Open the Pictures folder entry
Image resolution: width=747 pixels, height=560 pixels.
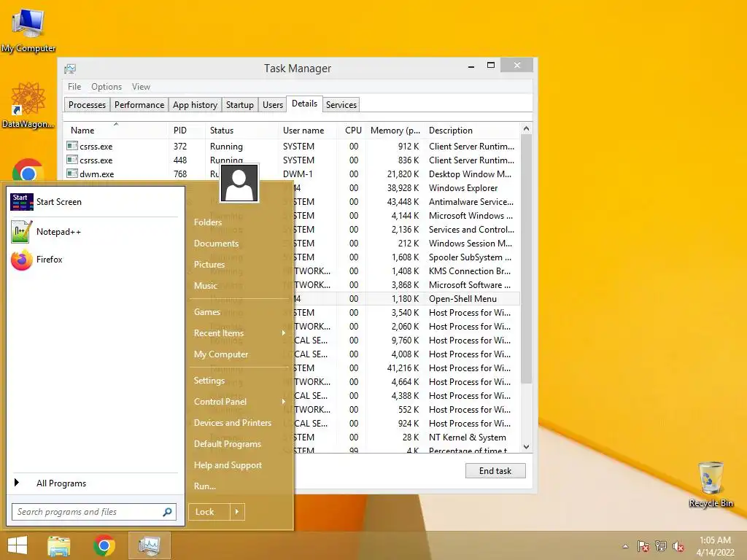[239, 264]
